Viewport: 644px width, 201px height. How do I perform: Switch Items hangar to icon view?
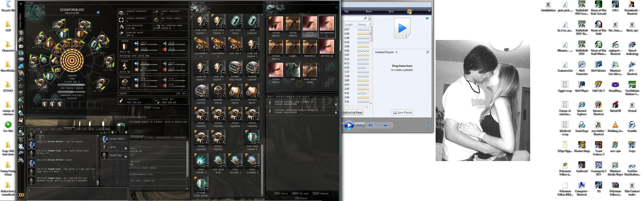[203, 9]
